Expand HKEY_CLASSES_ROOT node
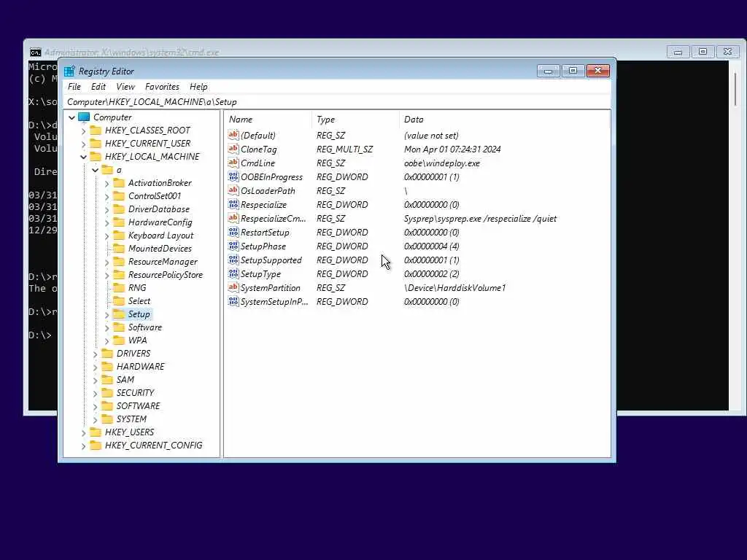Image resolution: width=747 pixels, height=560 pixels. [83, 131]
